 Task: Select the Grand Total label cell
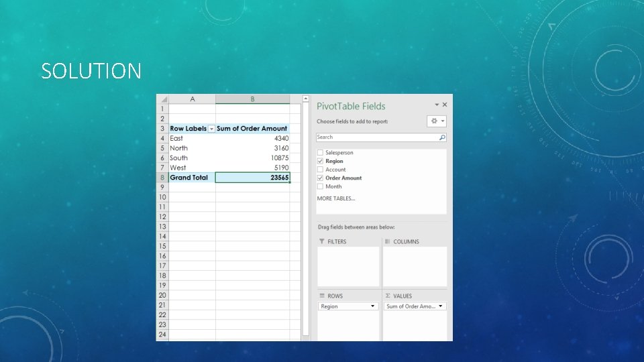[x=193, y=177]
